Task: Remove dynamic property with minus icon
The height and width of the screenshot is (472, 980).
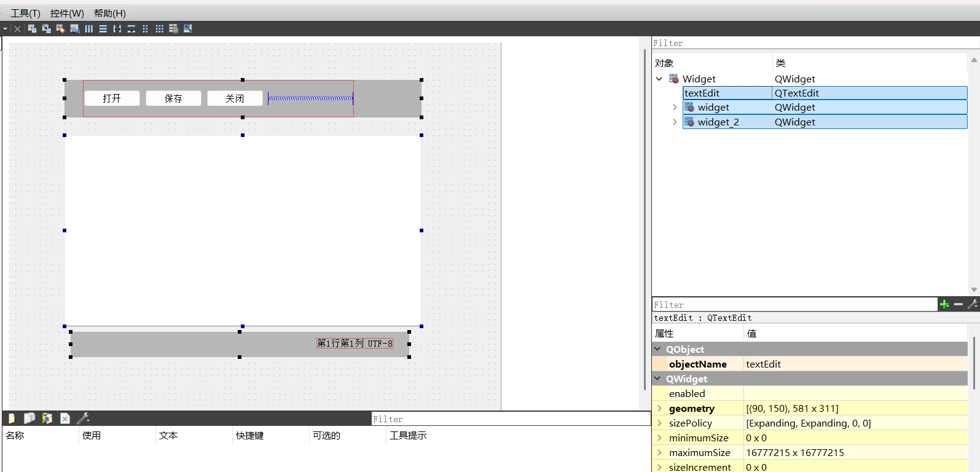Action: point(958,304)
